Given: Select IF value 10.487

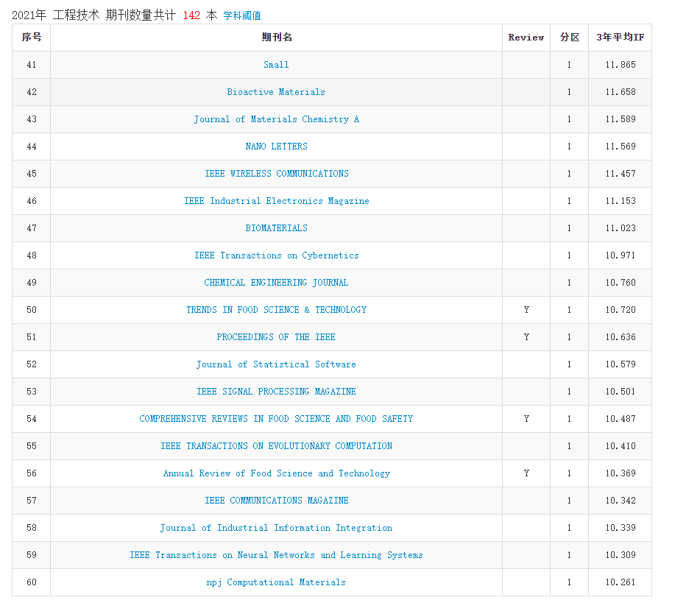Looking at the screenshot, I should point(620,419).
